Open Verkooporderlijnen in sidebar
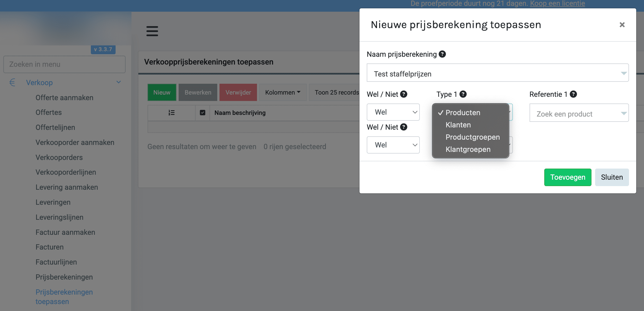 pos(66,172)
